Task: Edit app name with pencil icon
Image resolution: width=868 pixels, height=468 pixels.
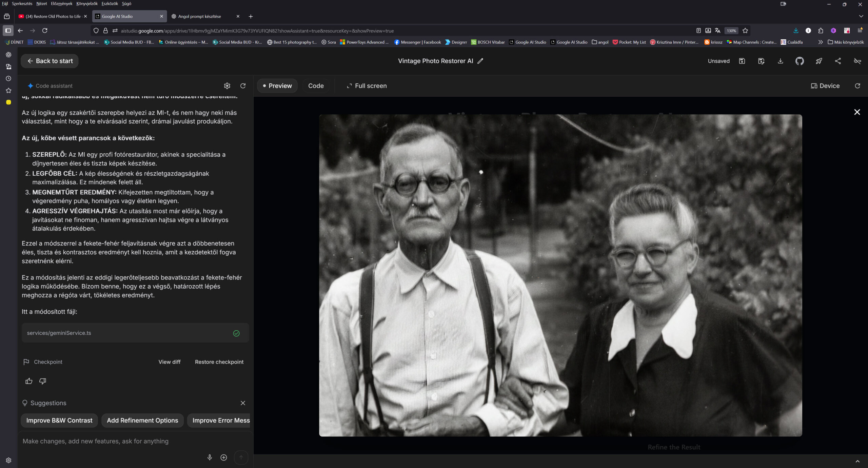Action: point(480,61)
